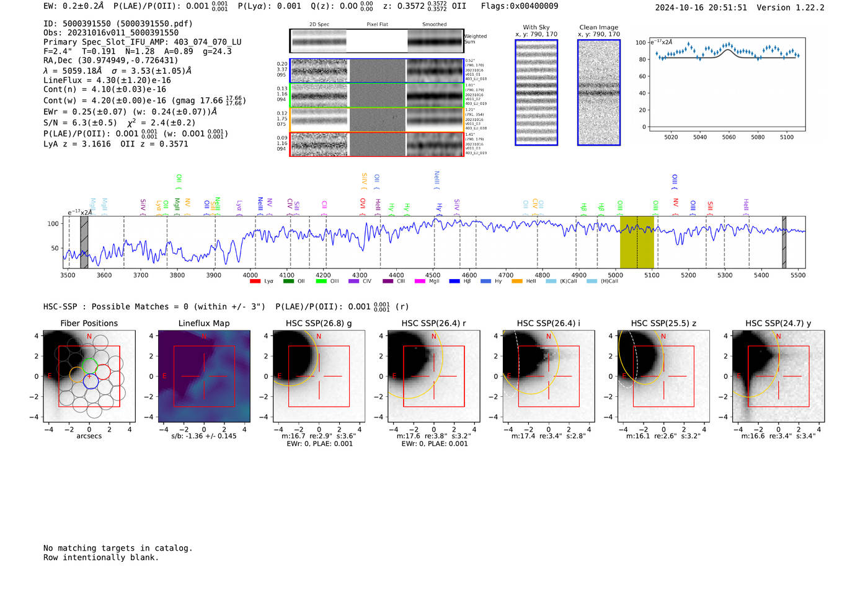
Task: Open the Lineflux Map panel
Action: 204,376
